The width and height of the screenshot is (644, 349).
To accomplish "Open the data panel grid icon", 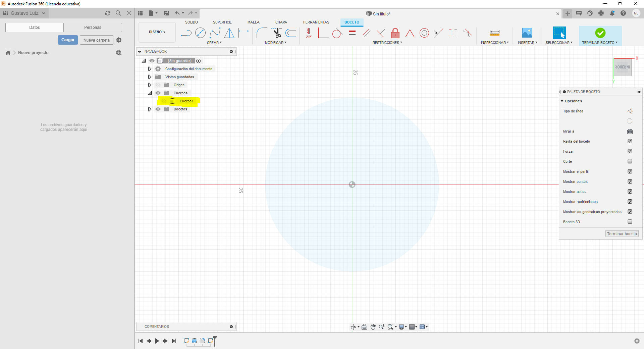I will pos(140,13).
